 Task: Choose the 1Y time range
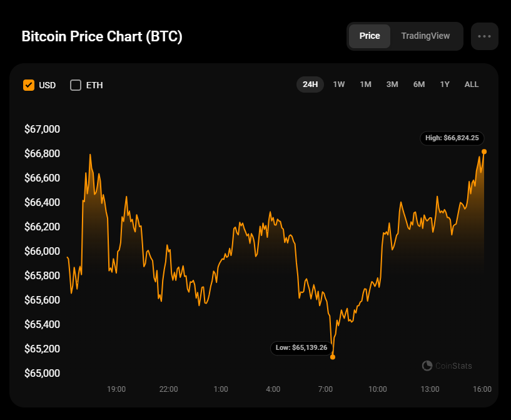point(445,85)
